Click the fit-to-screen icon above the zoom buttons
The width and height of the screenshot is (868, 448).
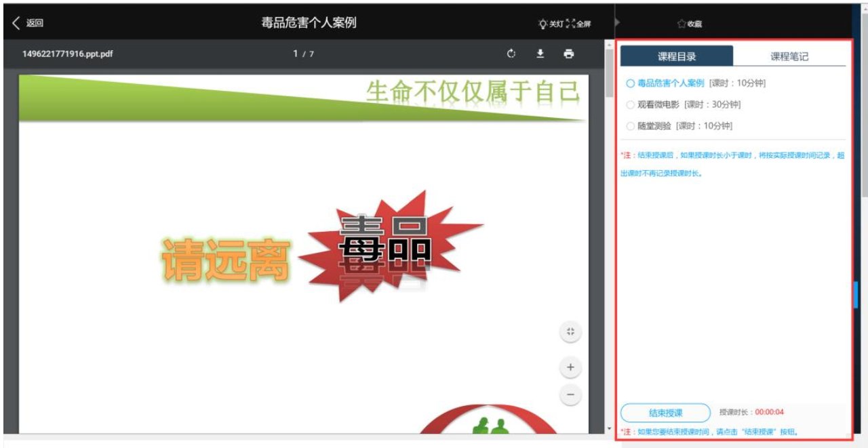point(570,332)
